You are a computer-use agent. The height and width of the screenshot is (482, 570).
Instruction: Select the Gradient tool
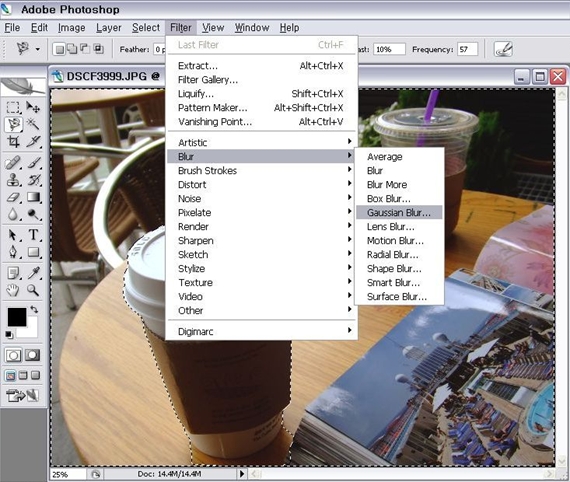33,197
